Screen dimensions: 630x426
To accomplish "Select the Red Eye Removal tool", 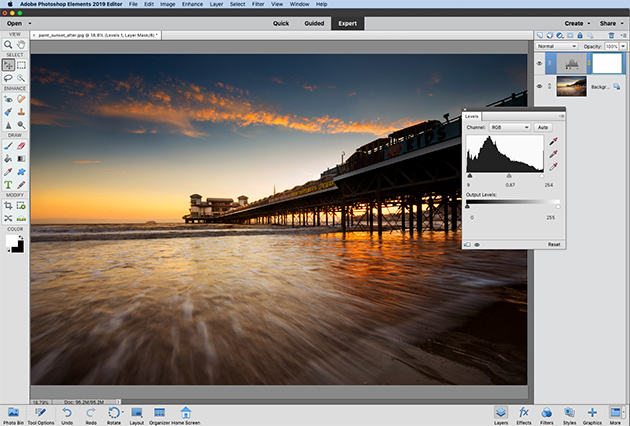I will [8, 98].
